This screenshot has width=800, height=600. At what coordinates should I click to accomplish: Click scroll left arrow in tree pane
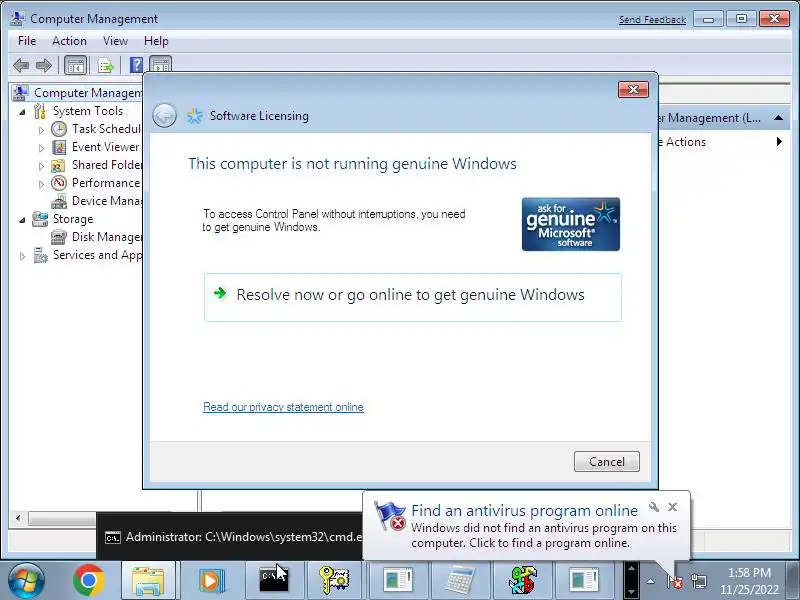click(18, 518)
